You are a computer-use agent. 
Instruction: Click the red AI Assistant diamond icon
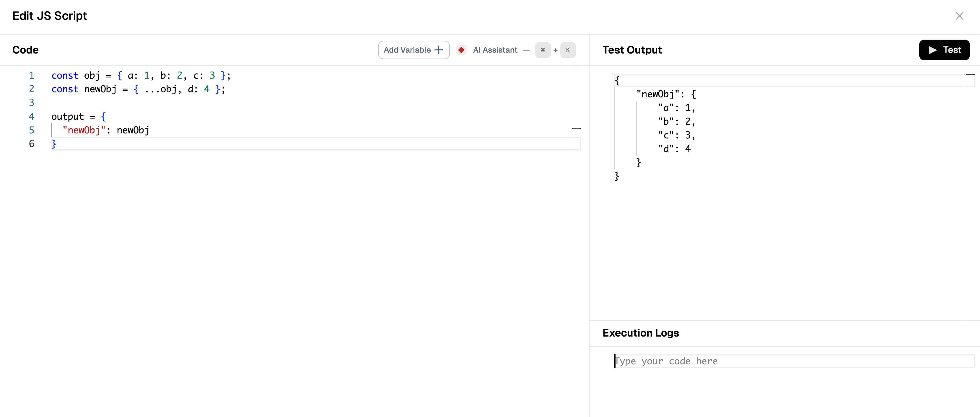click(x=461, y=50)
